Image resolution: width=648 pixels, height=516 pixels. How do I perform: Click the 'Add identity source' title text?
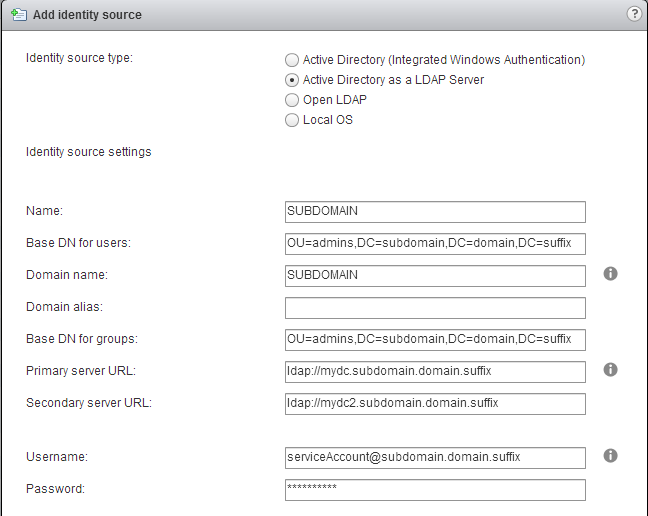87,15
